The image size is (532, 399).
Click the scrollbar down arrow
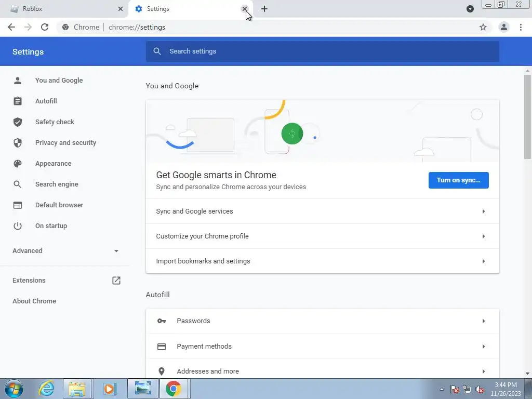527,374
